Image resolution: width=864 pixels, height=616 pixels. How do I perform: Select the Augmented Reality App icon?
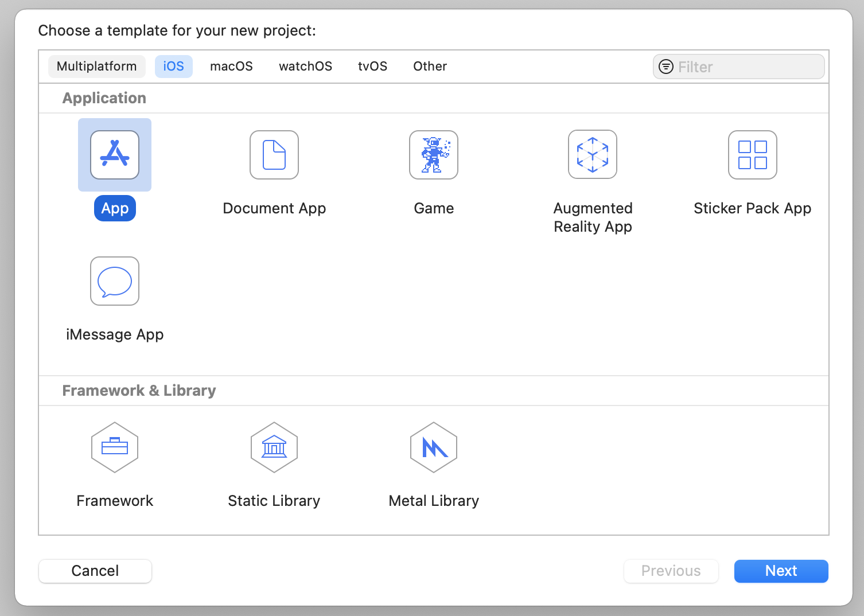[593, 155]
